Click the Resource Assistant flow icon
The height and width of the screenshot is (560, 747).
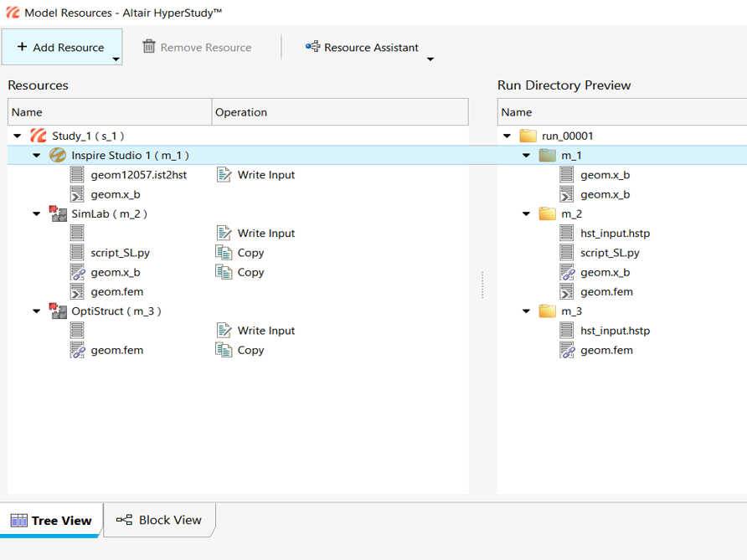pyautogui.click(x=313, y=47)
